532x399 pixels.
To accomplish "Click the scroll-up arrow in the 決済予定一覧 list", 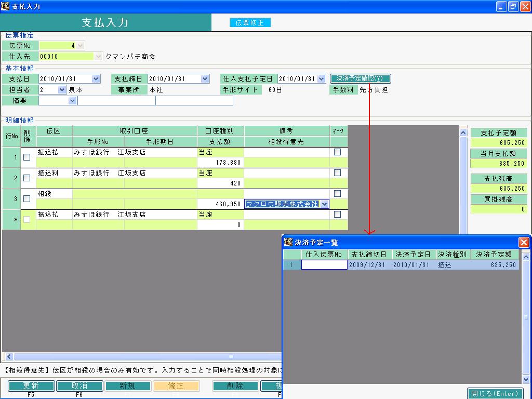I will (526, 257).
